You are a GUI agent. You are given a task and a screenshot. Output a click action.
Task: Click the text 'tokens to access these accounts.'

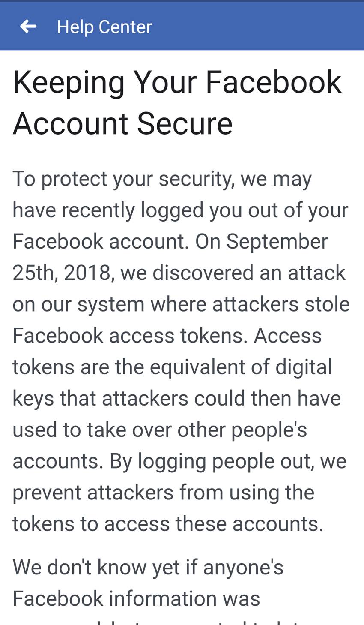(x=168, y=524)
